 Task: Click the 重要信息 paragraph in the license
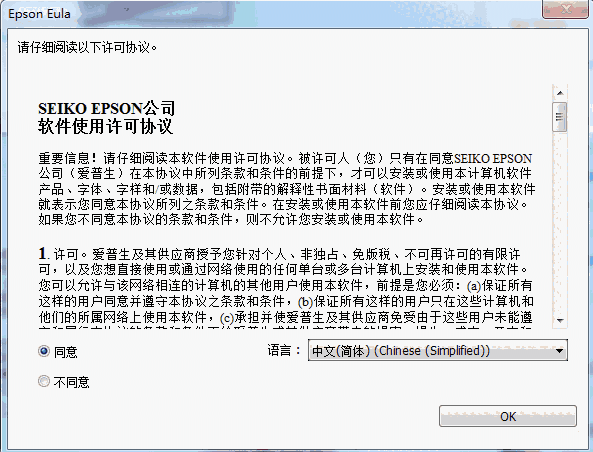coord(287,188)
